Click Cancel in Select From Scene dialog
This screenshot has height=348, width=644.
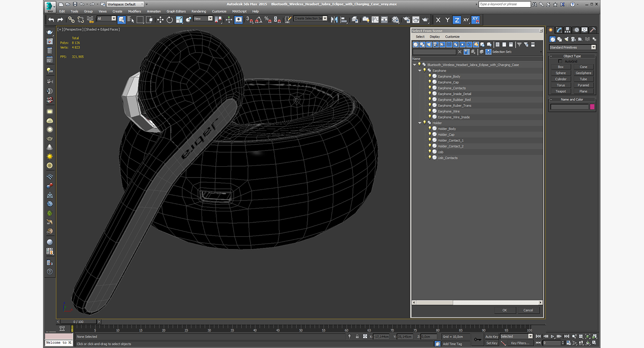coord(528,310)
